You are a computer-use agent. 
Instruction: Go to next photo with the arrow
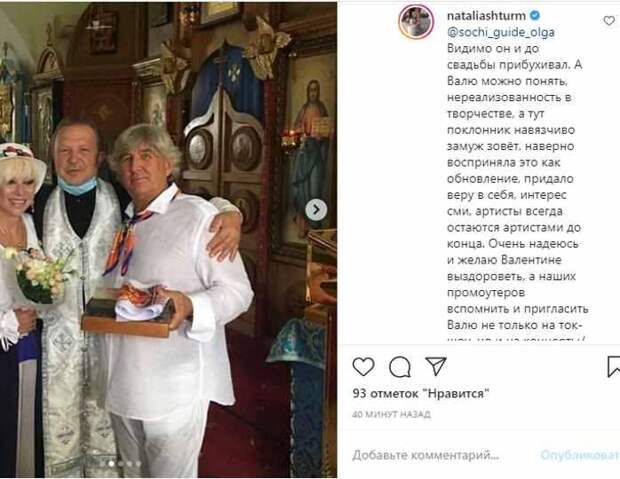tap(316, 210)
